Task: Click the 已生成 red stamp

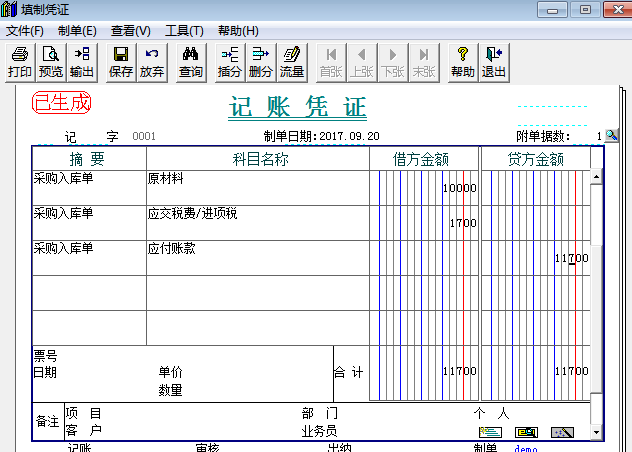Action: (x=62, y=102)
